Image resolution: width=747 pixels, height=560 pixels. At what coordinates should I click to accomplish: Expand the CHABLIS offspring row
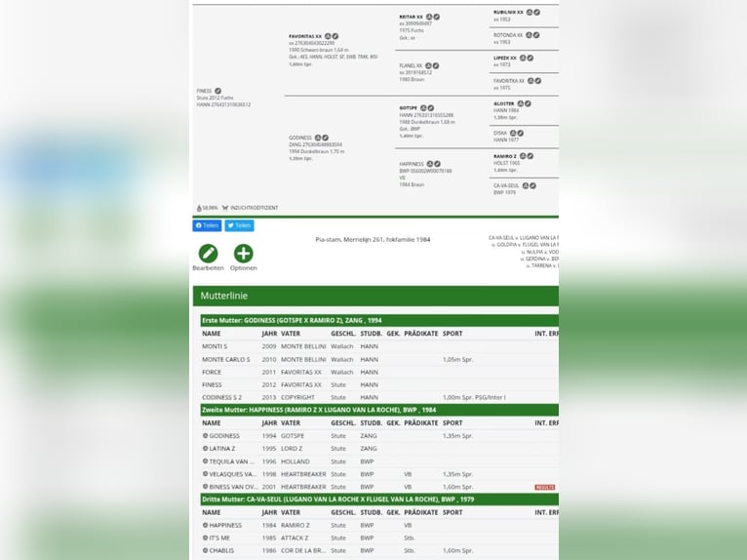point(205,550)
